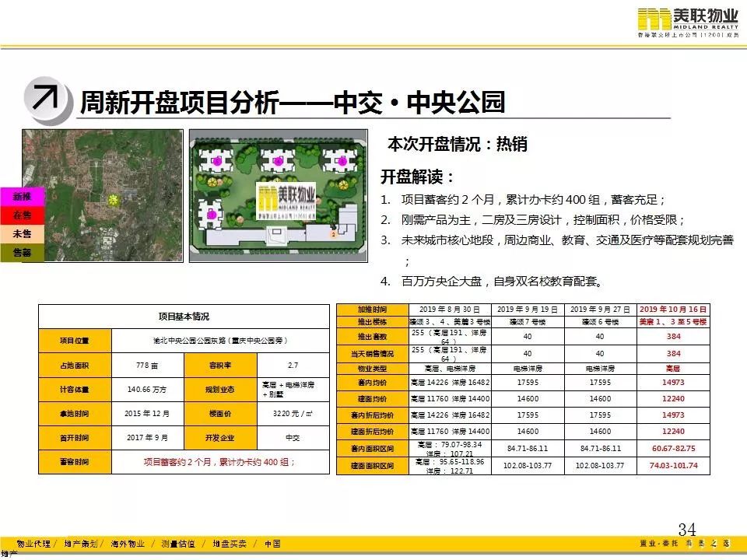
Task: Click the heading 本次开盘情况：热销
Action: pyautogui.click(x=458, y=144)
